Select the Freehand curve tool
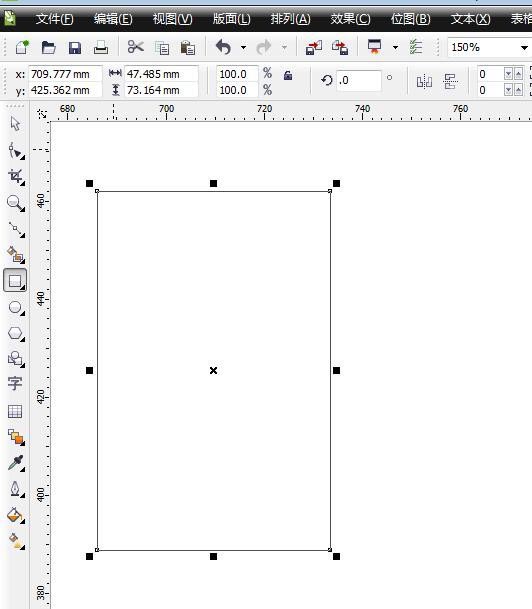This screenshot has width=532, height=609. click(16, 230)
